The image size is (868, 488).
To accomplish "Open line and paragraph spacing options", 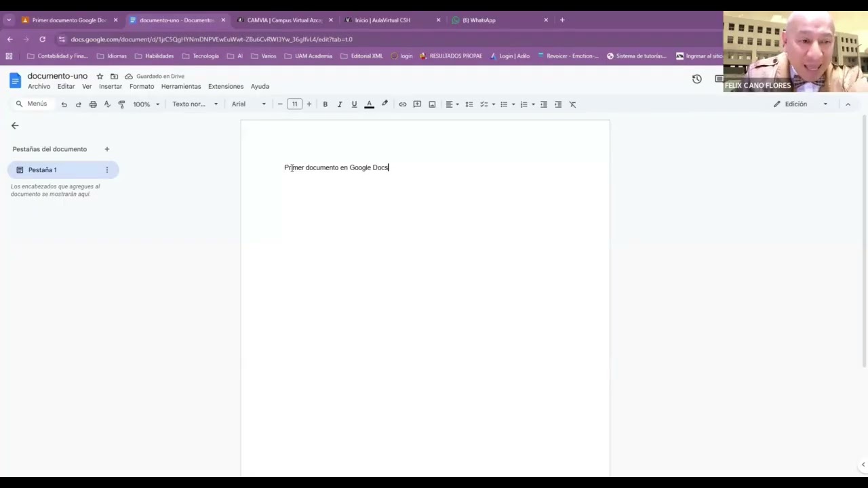I will (469, 104).
